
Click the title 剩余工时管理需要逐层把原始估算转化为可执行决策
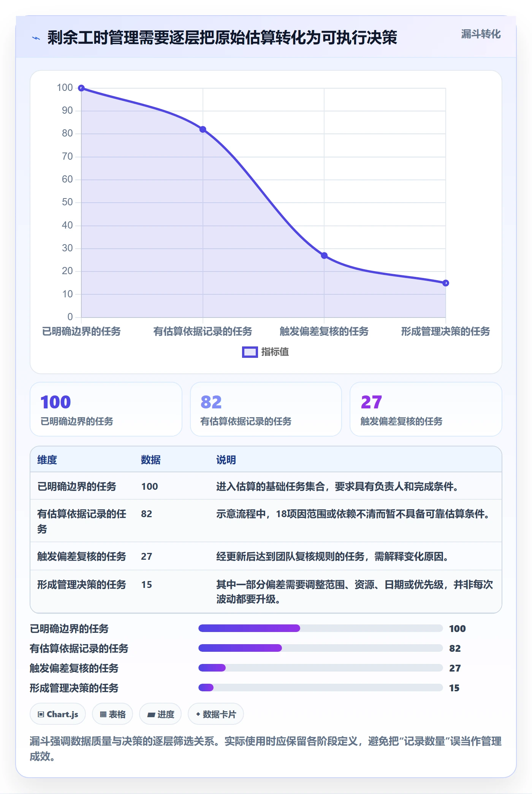tap(222, 38)
